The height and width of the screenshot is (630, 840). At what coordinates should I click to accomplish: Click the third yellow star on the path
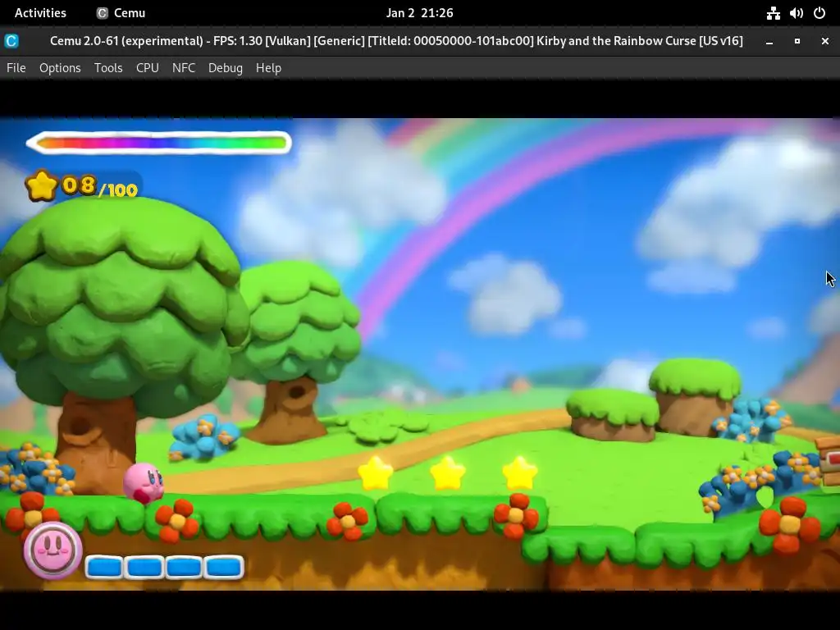coord(520,473)
